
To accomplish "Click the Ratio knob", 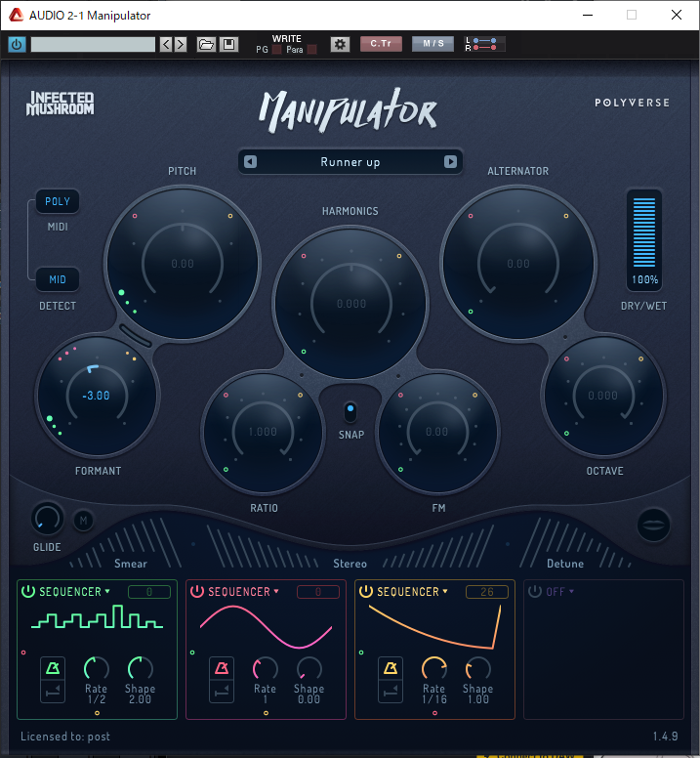I will [x=263, y=432].
